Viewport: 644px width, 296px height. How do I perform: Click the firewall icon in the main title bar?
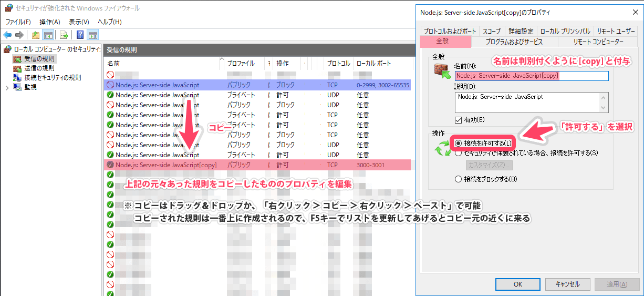tap(8, 8)
